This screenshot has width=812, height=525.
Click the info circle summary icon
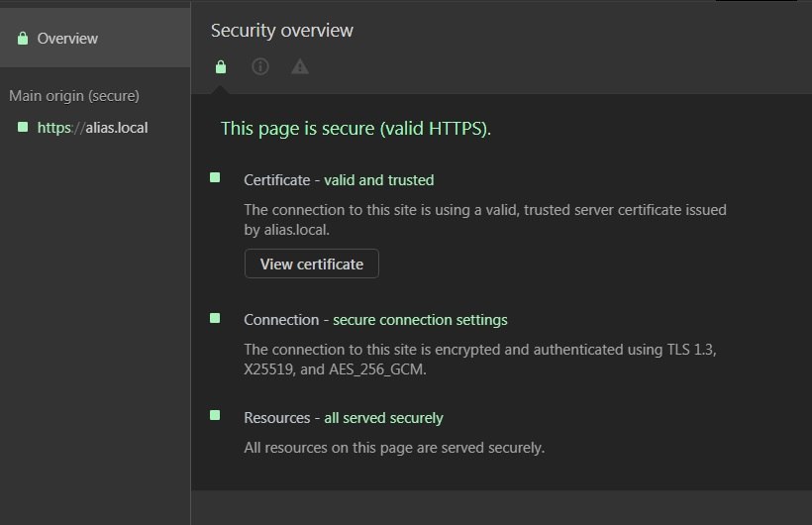[260, 66]
